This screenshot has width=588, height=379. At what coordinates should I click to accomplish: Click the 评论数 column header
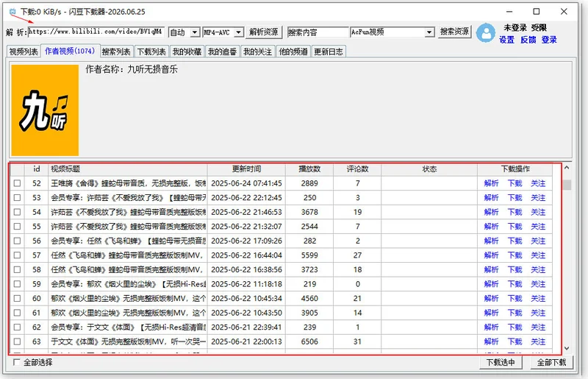357,169
